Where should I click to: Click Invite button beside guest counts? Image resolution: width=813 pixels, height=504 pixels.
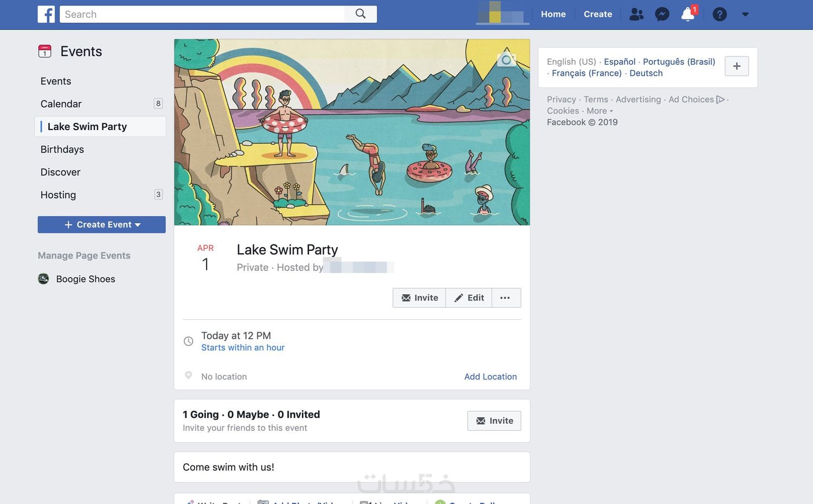[x=494, y=421]
